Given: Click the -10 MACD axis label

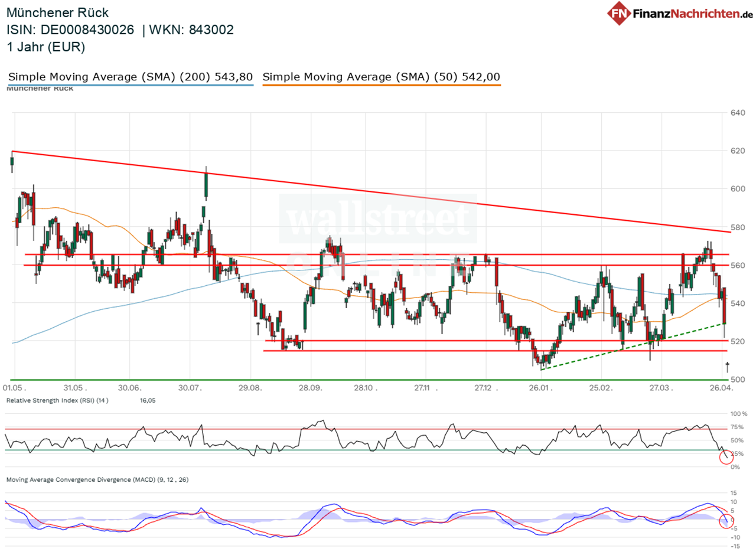Looking at the screenshot, I should click(x=735, y=537).
